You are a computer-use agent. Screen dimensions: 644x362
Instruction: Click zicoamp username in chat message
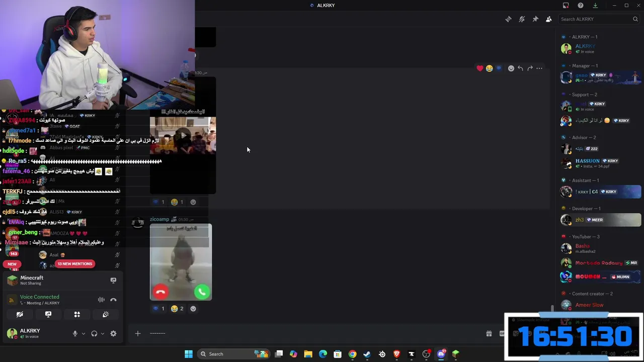[x=159, y=219]
